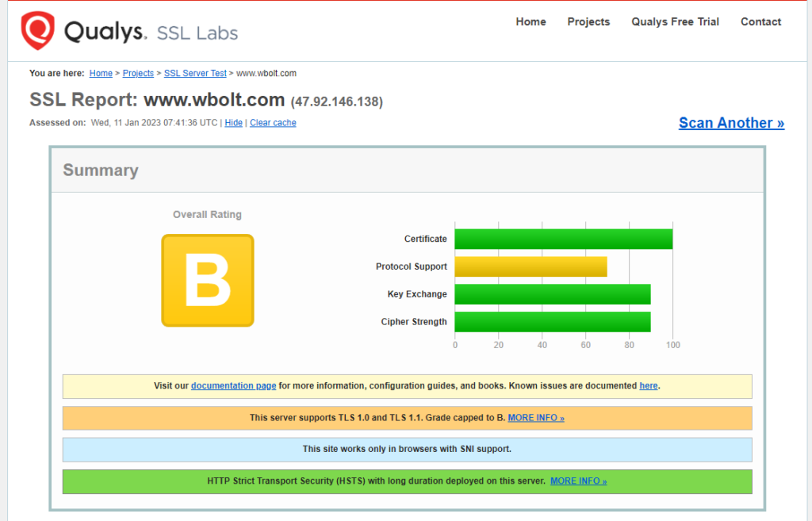Open MORE INFO link for HSTS notice
812x521 pixels.
click(578, 481)
